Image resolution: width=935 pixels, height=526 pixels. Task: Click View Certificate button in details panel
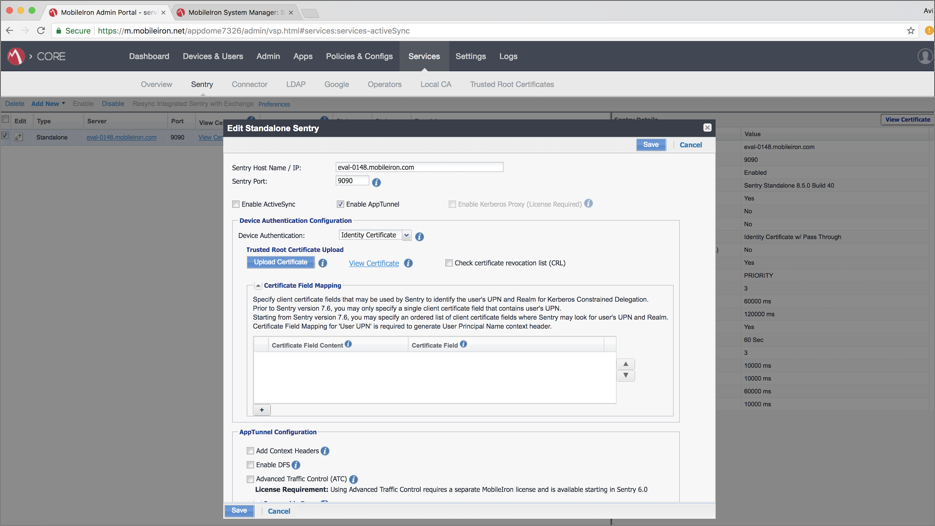[x=907, y=119]
